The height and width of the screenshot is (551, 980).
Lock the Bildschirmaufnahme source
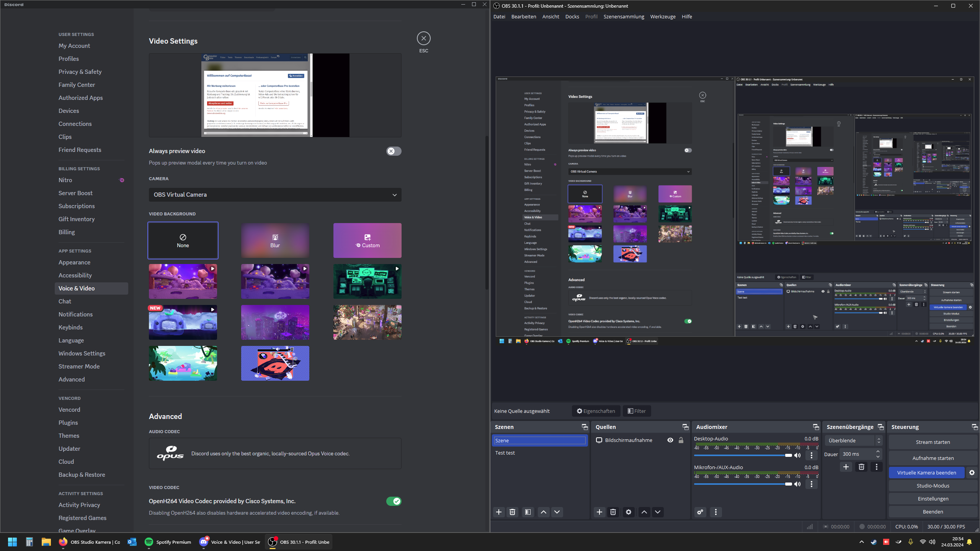pos(681,440)
